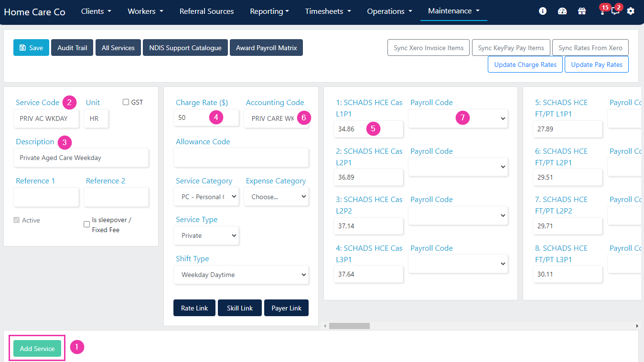The height and width of the screenshot is (362, 644).
Task: Open chat messages icon with 2 badge
Action: 615,11
